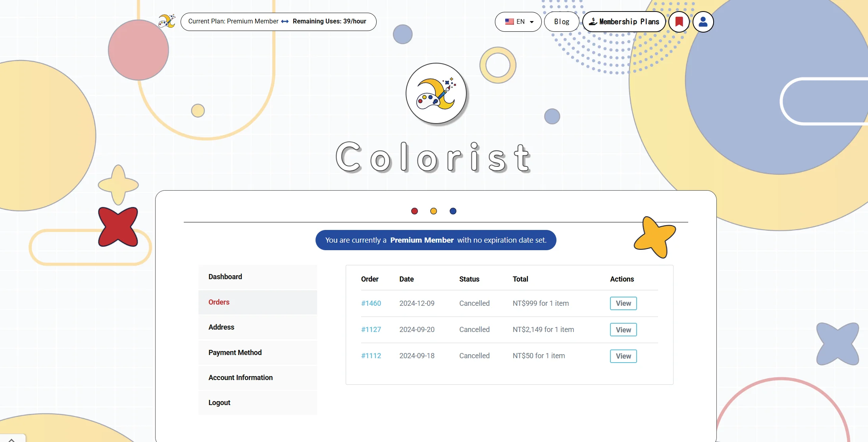Click Logout in the sidebar
The width and height of the screenshot is (868, 442).
point(258,403)
